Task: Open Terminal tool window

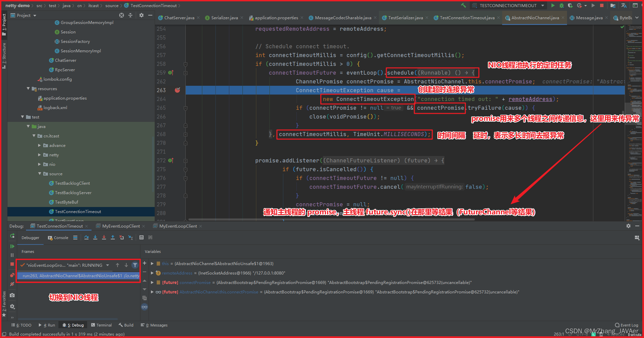Action: pos(101,325)
